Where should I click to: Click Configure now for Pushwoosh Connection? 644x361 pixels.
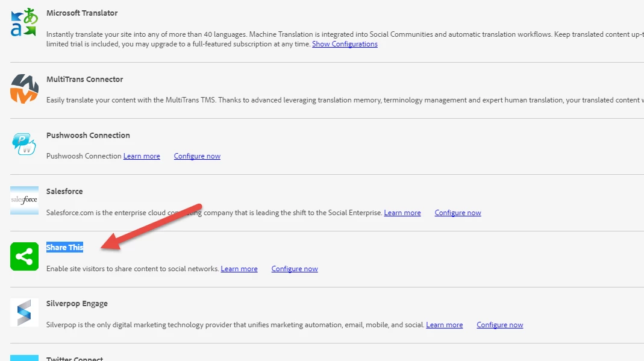tap(197, 156)
